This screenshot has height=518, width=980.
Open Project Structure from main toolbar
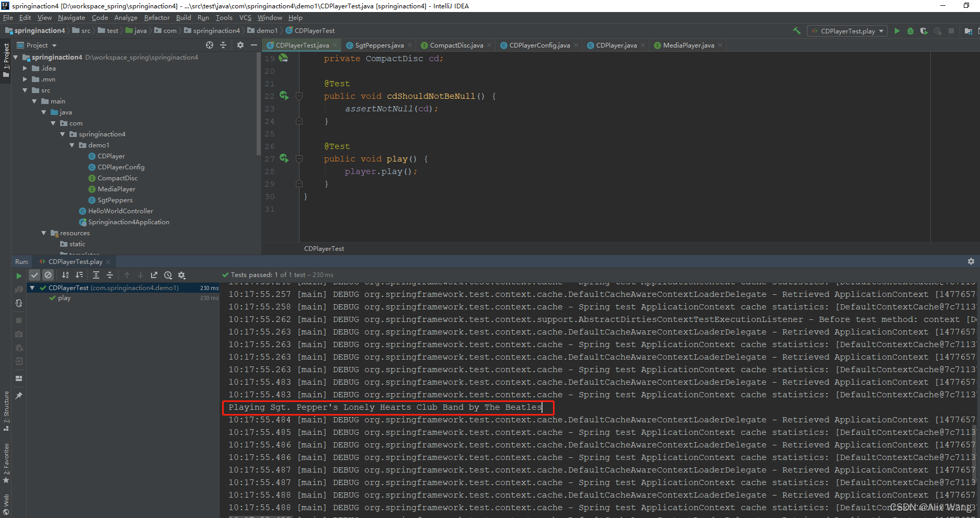(x=968, y=31)
